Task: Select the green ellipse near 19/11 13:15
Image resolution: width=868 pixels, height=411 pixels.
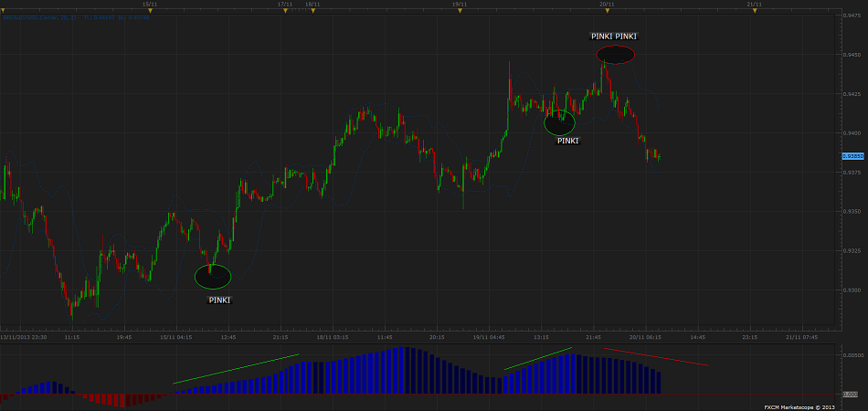Action: (x=559, y=121)
